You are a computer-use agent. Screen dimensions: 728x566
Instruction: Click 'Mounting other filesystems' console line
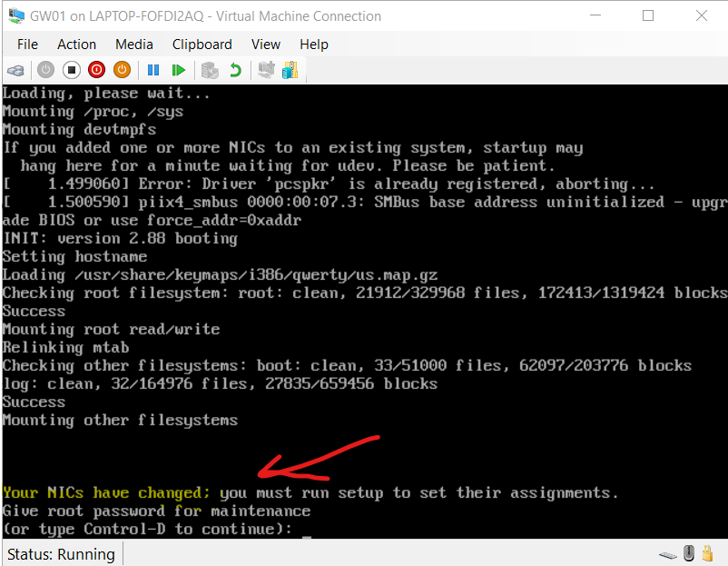[120, 420]
